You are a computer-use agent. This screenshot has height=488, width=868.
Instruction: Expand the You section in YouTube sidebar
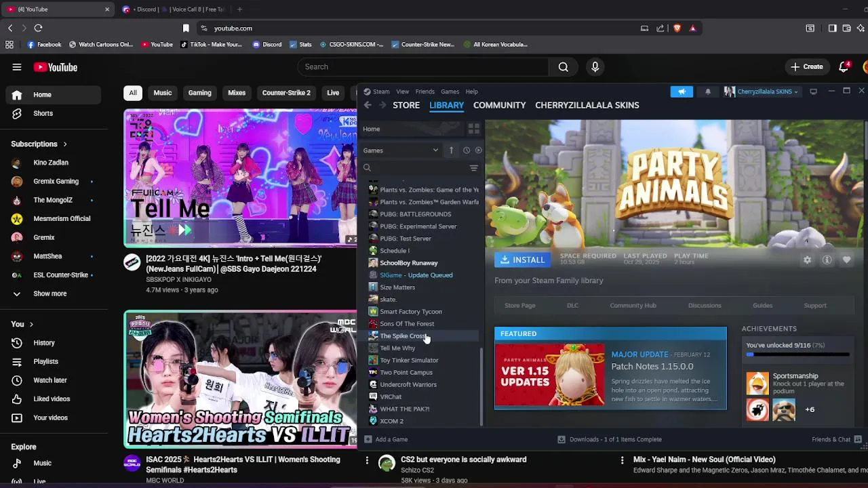click(x=22, y=324)
